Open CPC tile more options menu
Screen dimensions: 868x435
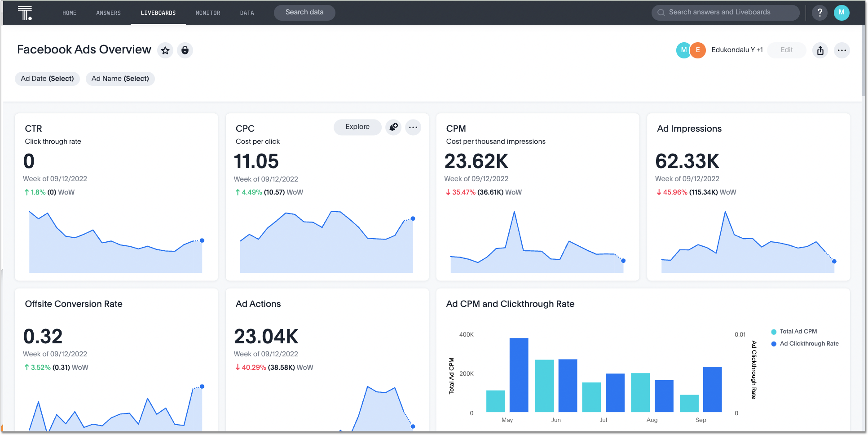[x=413, y=127]
